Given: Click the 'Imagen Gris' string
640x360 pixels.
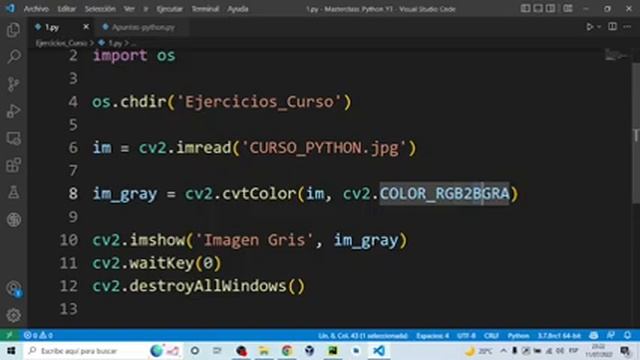Looking at the screenshot, I should [255, 240].
